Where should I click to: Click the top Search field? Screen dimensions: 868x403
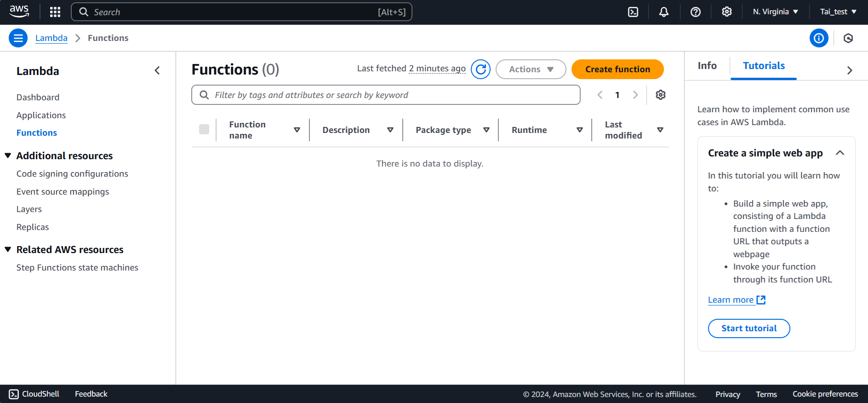pos(241,12)
